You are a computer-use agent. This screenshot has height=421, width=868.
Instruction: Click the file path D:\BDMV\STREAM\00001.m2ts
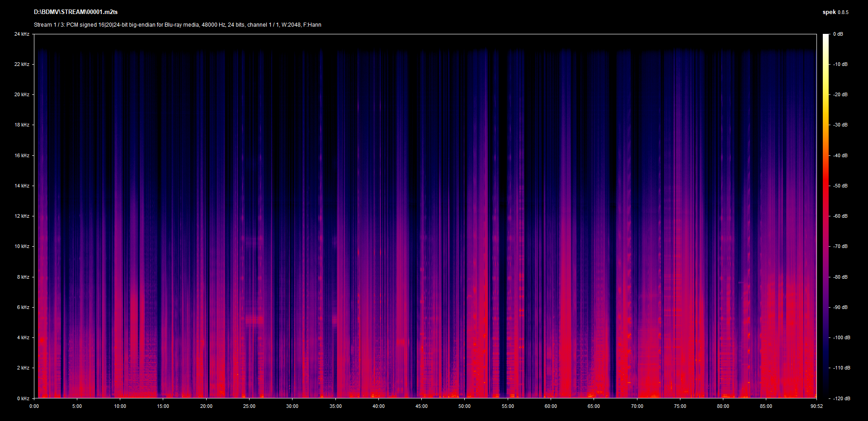75,12
